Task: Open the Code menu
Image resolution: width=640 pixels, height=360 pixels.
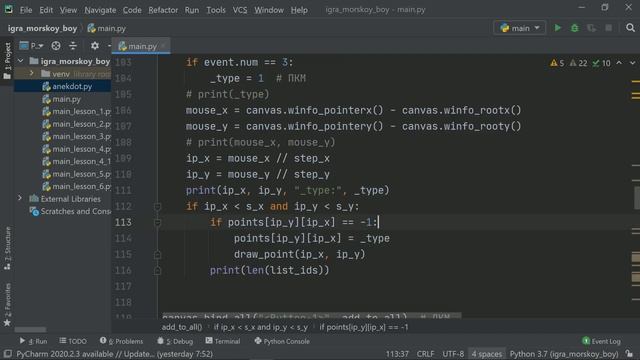Action: coord(132,10)
